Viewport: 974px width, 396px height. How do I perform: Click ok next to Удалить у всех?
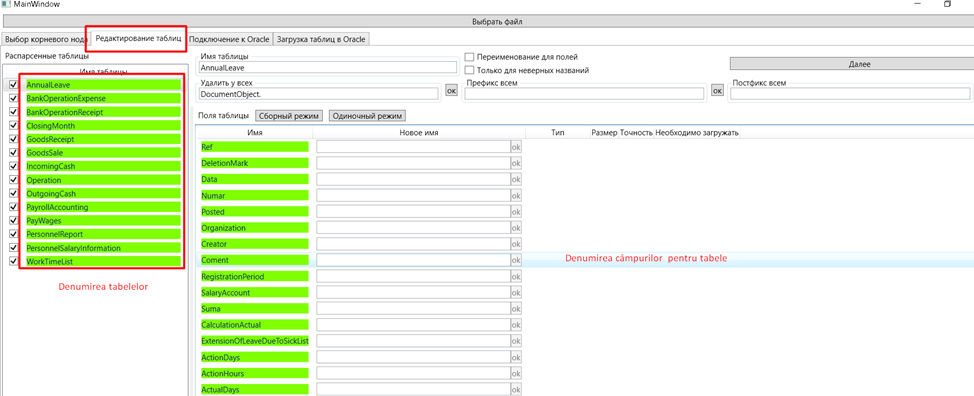[452, 91]
